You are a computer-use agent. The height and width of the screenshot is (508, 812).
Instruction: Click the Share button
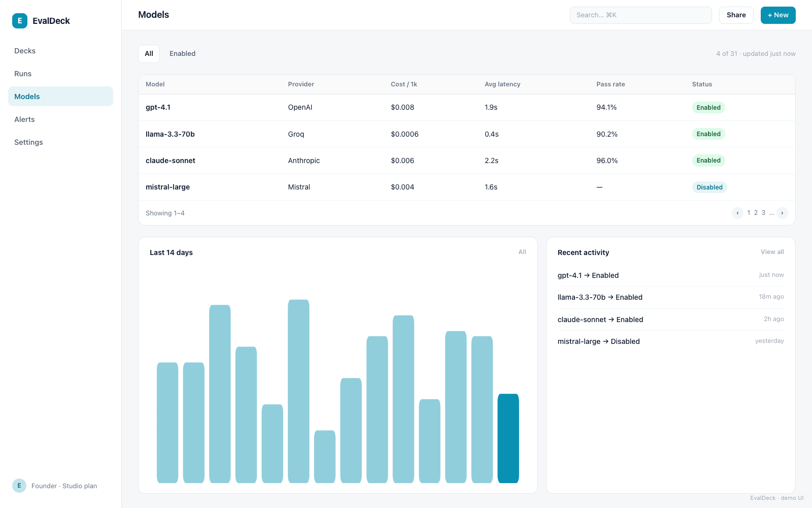[736, 15]
